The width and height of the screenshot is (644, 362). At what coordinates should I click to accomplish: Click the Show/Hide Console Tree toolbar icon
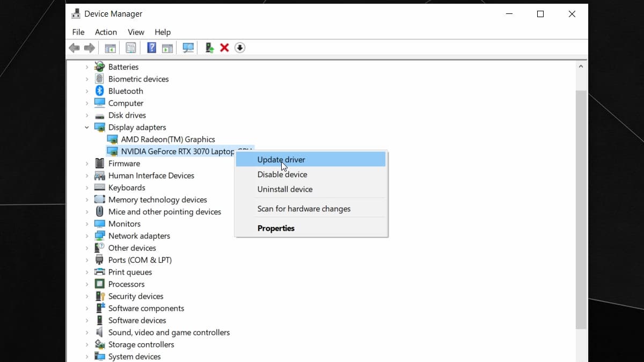click(110, 48)
